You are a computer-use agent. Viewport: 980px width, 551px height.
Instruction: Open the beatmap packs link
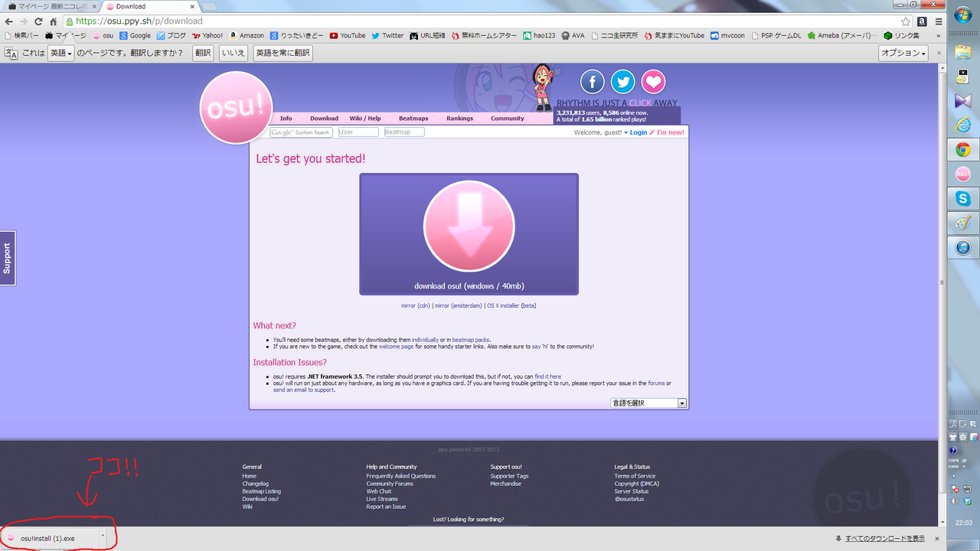coord(471,340)
